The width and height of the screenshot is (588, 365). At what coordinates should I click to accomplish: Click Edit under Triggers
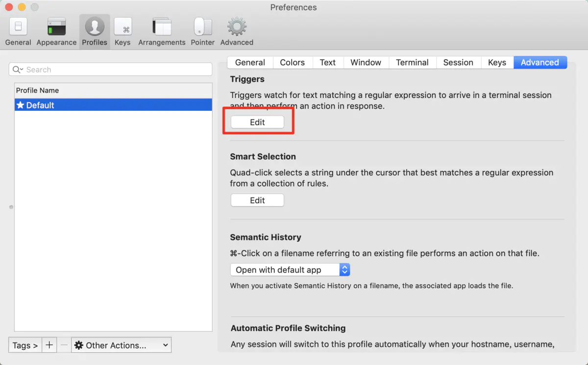click(x=257, y=122)
